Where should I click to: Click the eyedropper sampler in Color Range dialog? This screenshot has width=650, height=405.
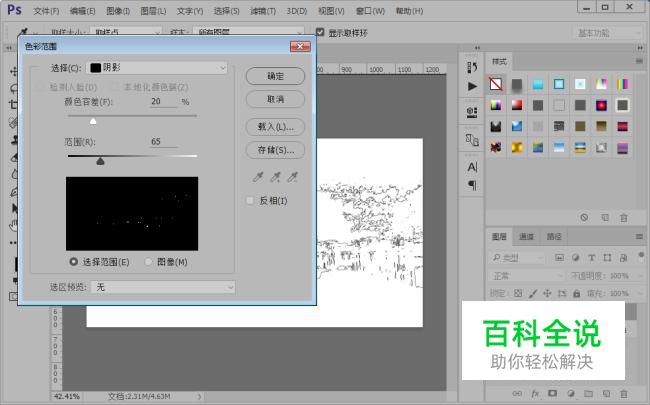click(256, 177)
